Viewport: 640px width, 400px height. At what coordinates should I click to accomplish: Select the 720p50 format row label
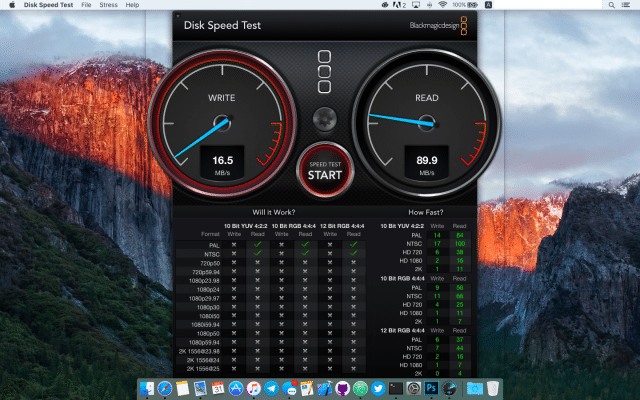[x=210, y=263]
